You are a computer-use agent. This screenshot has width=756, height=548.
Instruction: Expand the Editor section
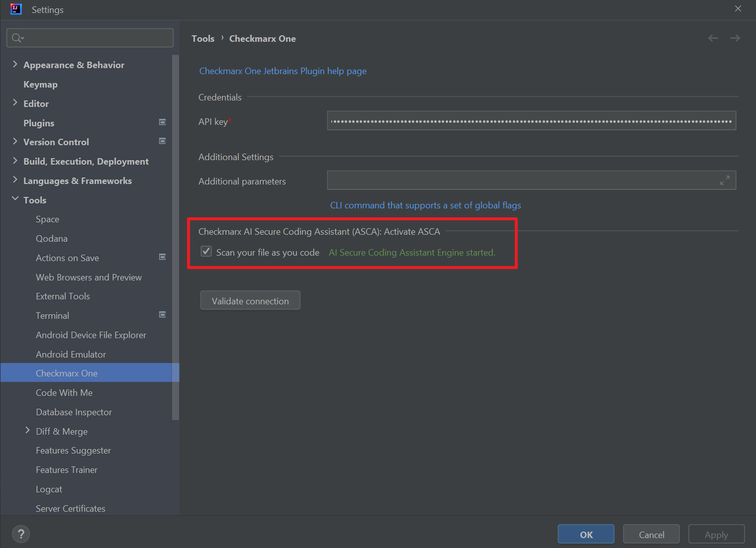click(15, 102)
